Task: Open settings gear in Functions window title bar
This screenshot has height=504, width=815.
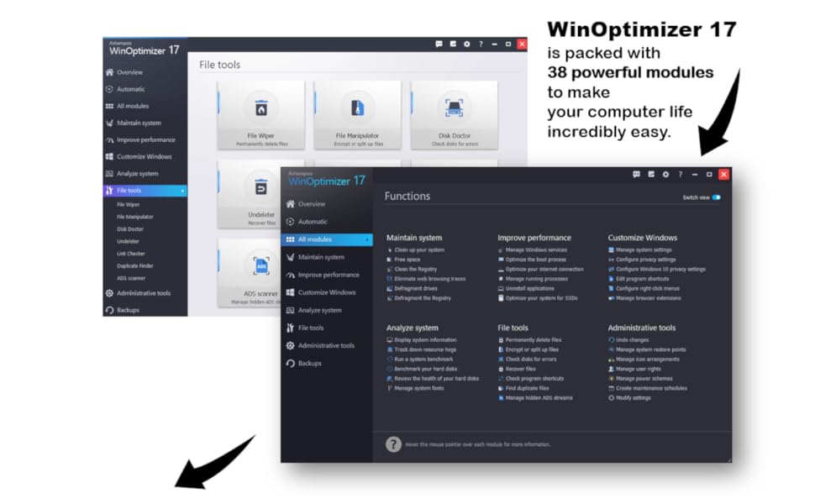Action: point(665,175)
